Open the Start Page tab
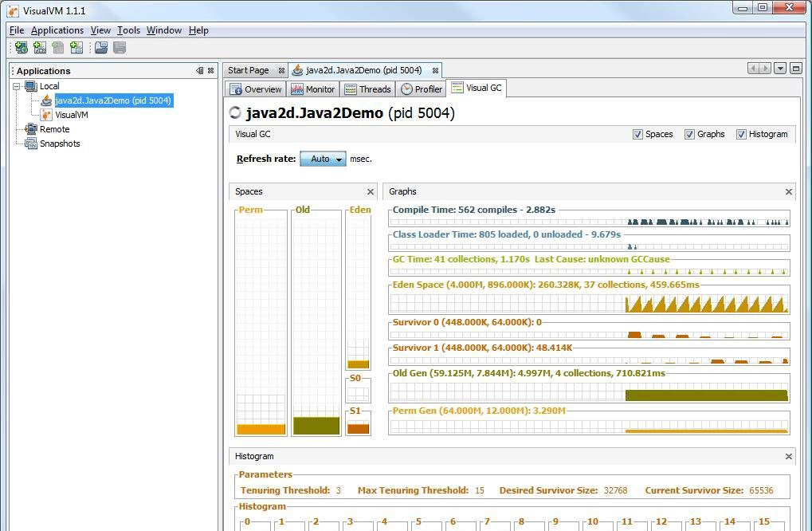 click(x=248, y=70)
